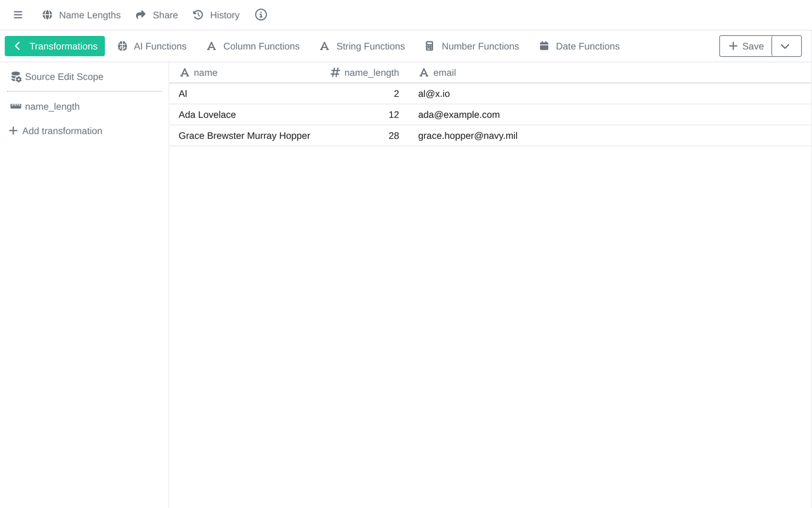This screenshot has height=508, width=812.
Task: Open the Column Functions menu
Action: coord(253,46)
